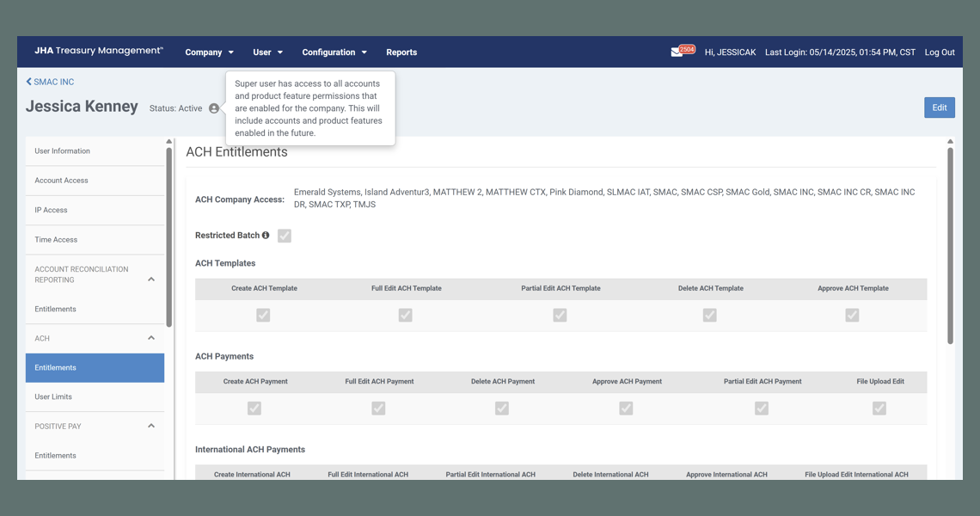Open the Company dropdown menu

tap(209, 52)
